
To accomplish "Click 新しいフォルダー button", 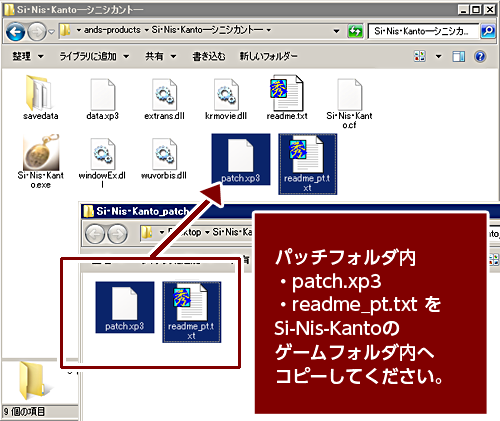I will coord(268,56).
